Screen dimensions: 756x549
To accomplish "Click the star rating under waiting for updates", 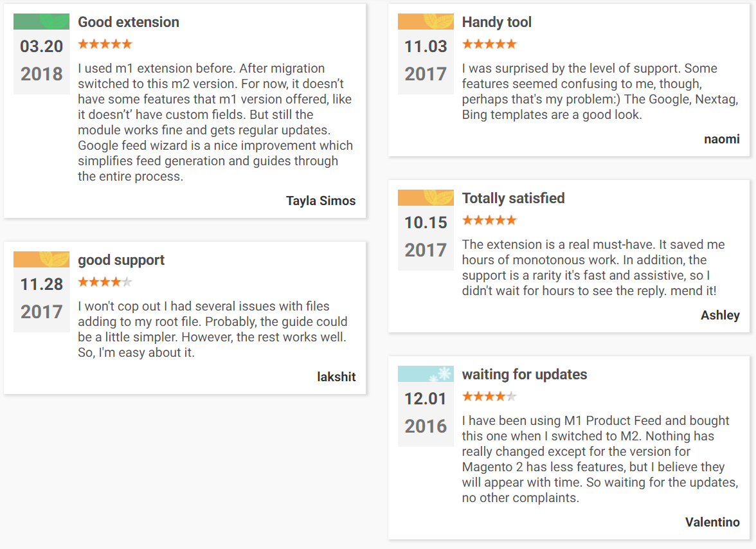I will click(489, 397).
